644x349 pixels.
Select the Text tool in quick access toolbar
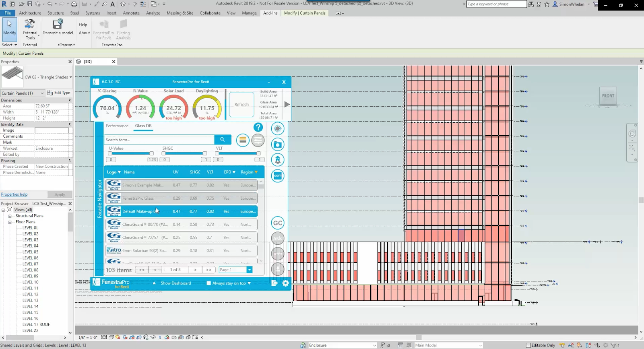pyautogui.click(x=112, y=4)
